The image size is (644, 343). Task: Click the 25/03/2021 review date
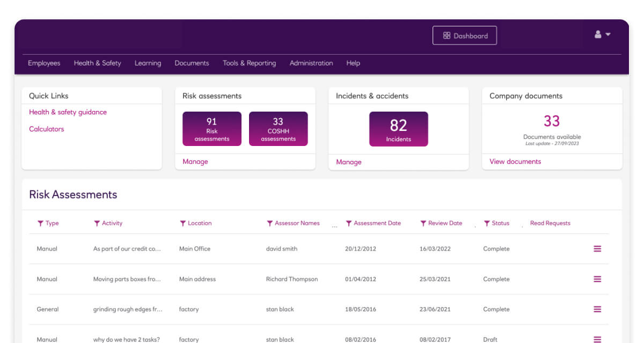coord(435,279)
